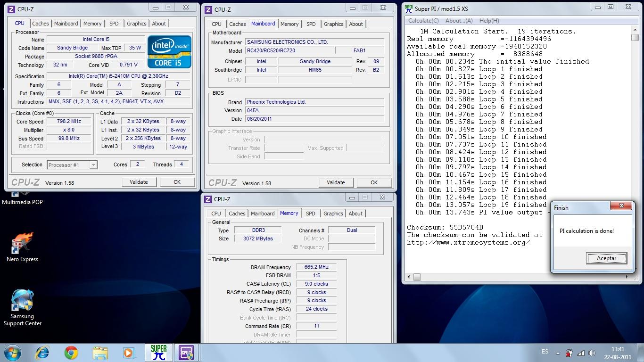Image resolution: width=644 pixels, height=362 pixels.
Task: Open Windows Media Player from the taskbar
Action: click(x=128, y=353)
